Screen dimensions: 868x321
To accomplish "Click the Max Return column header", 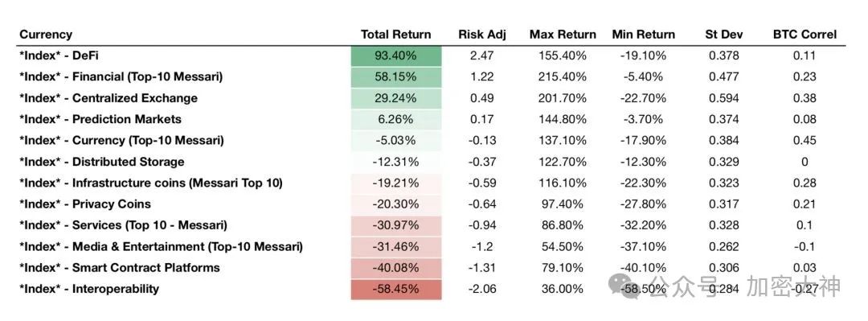I will (x=563, y=35).
